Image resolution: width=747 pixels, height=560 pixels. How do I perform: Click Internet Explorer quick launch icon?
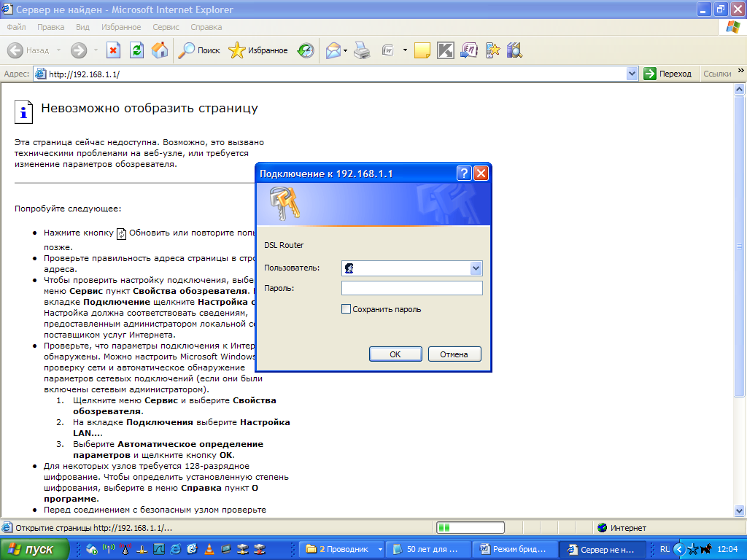pos(176,549)
